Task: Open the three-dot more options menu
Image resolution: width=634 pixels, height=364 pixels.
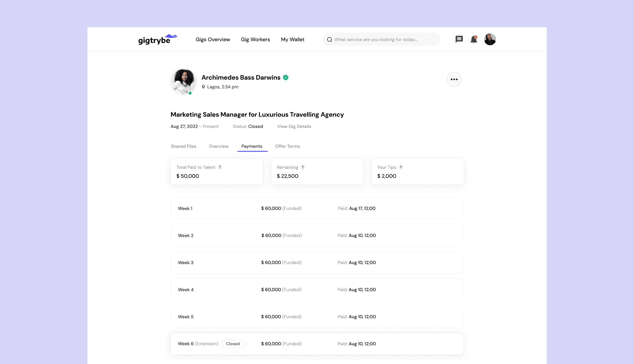Action: tap(454, 80)
